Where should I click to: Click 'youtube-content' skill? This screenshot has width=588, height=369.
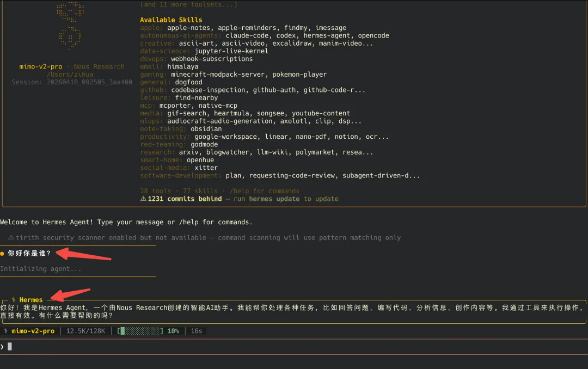[321, 113]
